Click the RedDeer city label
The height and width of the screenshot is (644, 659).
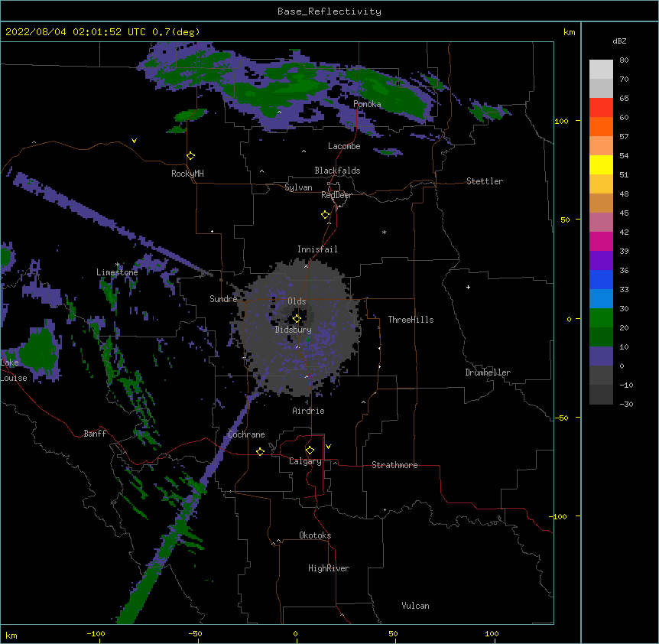click(x=336, y=195)
